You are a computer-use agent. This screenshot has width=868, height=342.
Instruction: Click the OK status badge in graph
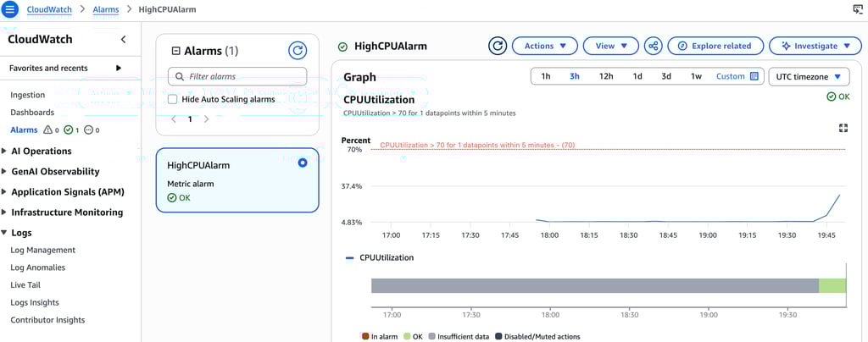pyautogui.click(x=838, y=97)
